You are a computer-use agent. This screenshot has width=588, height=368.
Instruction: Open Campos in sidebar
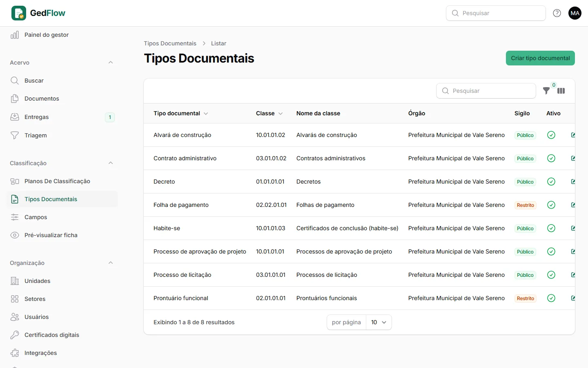(62, 217)
